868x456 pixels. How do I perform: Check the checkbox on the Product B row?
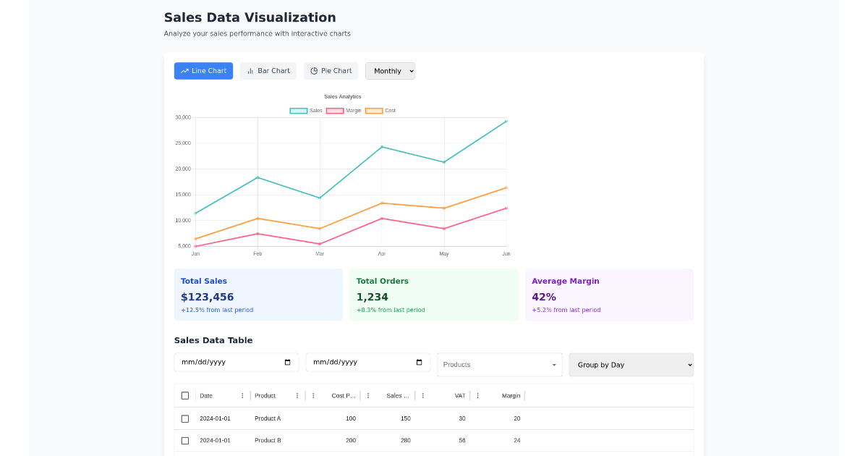click(x=185, y=440)
